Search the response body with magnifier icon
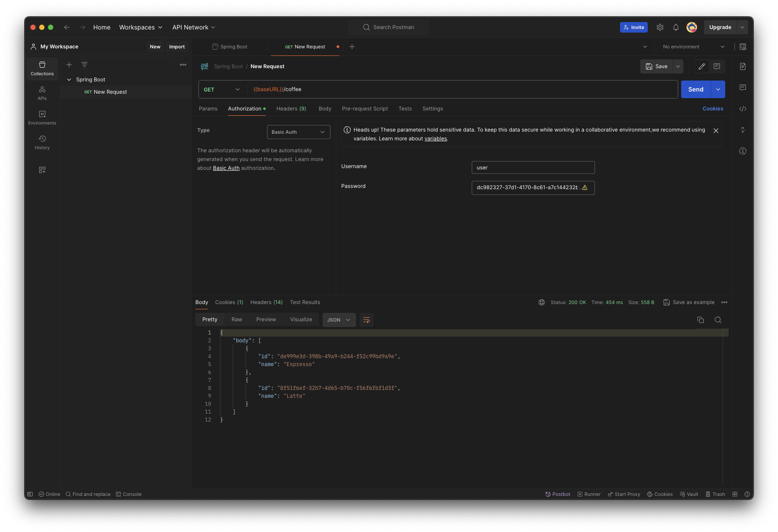 pyautogui.click(x=718, y=320)
